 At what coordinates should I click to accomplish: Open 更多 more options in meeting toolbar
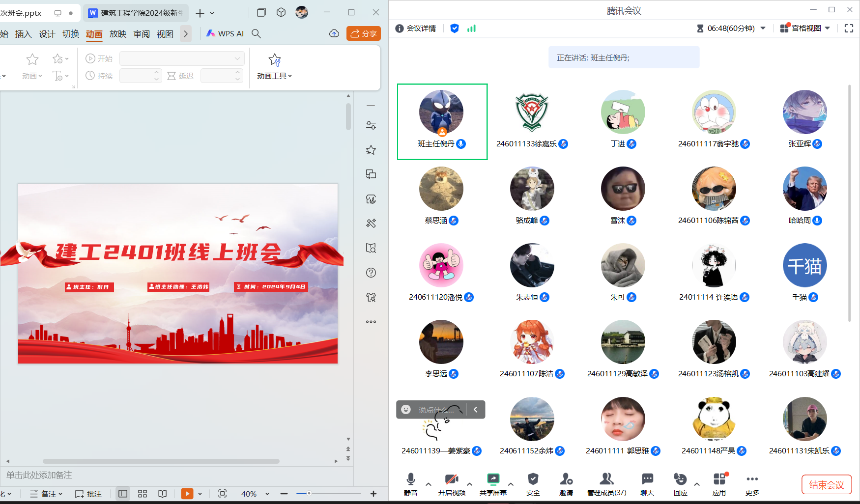[x=752, y=480]
